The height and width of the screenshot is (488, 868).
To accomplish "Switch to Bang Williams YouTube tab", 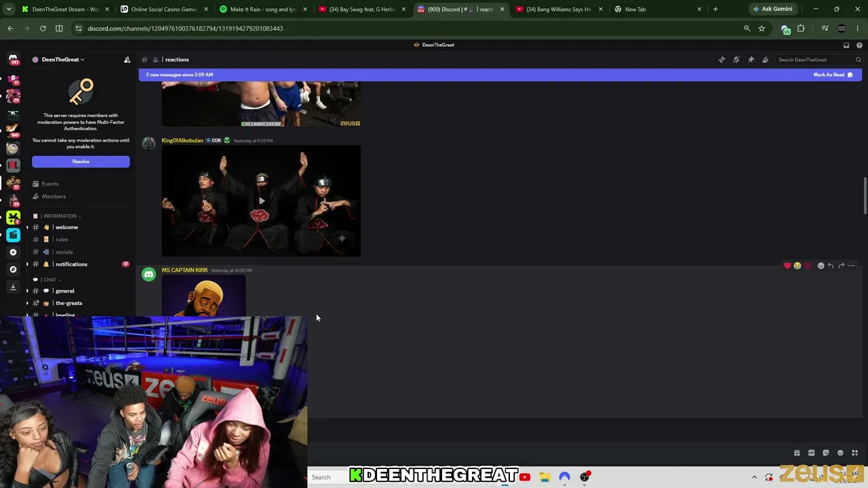I will tap(561, 9).
